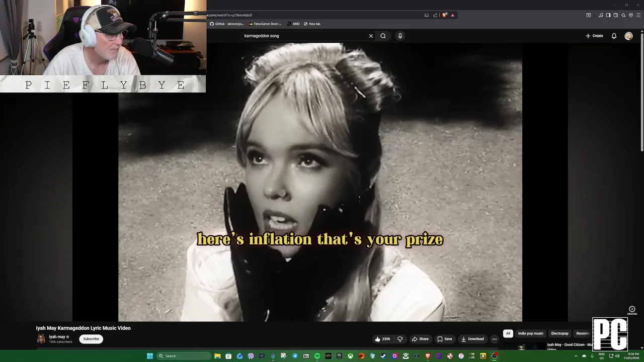Subscribe to iyah may channel
This screenshot has height=362, width=644.
(x=91, y=339)
